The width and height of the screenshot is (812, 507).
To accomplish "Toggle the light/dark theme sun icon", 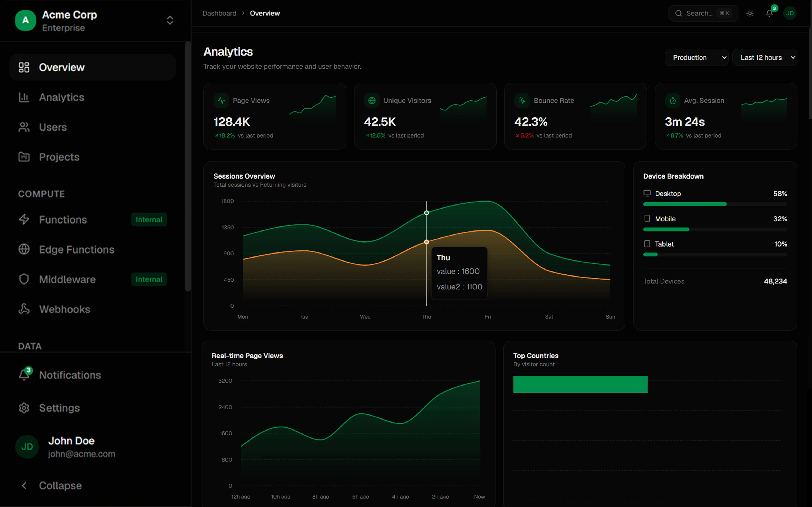I will (x=750, y=13).
